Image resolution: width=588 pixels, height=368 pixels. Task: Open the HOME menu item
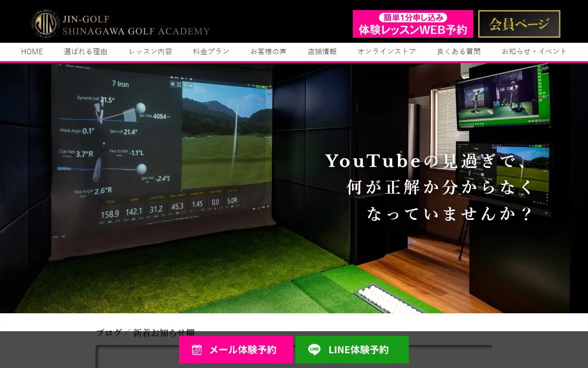[x=32, y=52]
